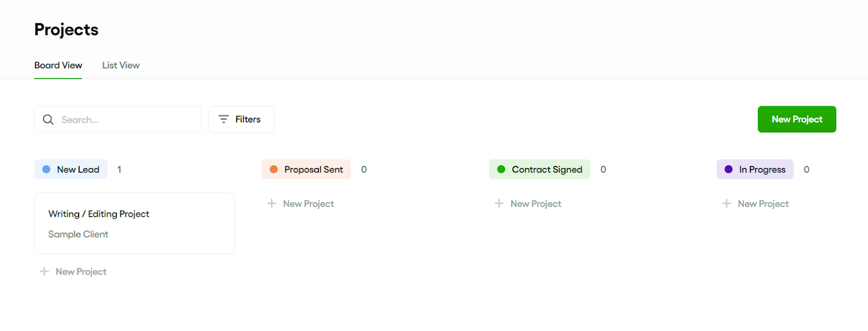The height and width of the screenshot is (331, 868).
Task: Click New Project link under Contract Signed
Action: [535, 203]
